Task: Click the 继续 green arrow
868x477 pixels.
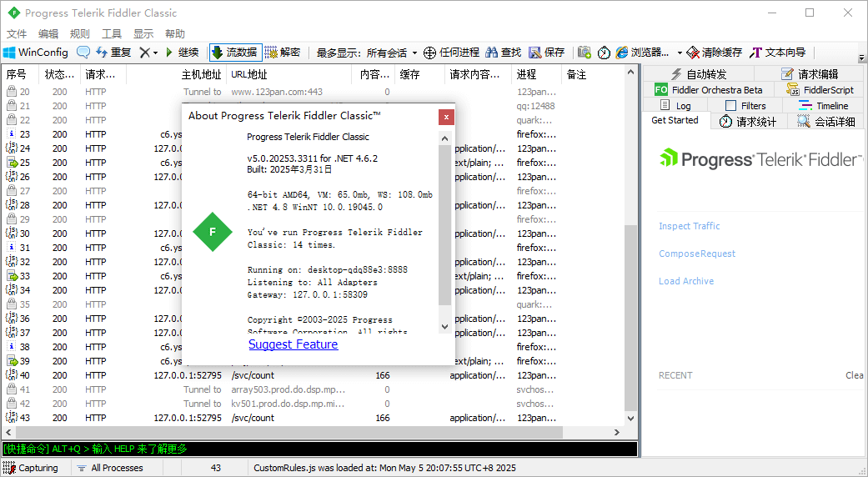Action: [x=170, y=53]
